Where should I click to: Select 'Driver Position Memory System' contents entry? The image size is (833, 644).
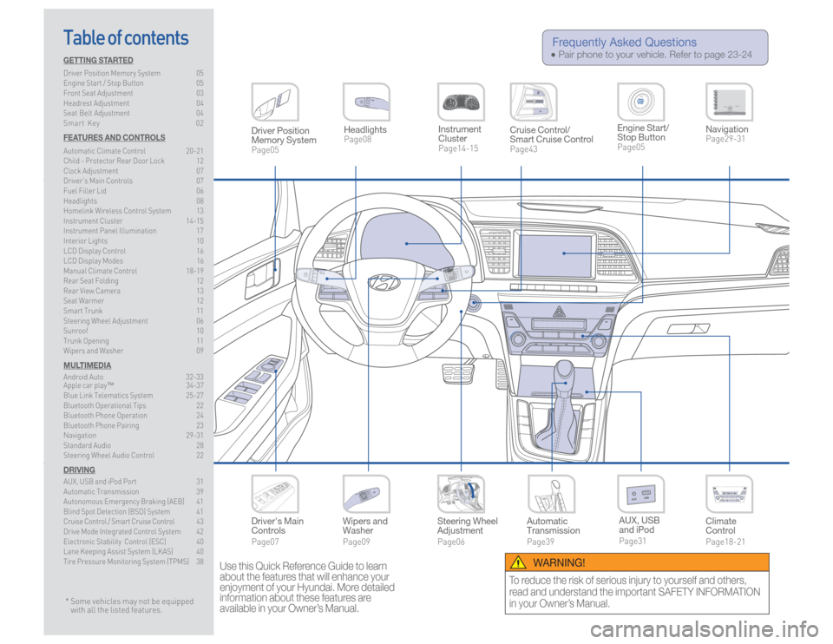click(134, 73)
